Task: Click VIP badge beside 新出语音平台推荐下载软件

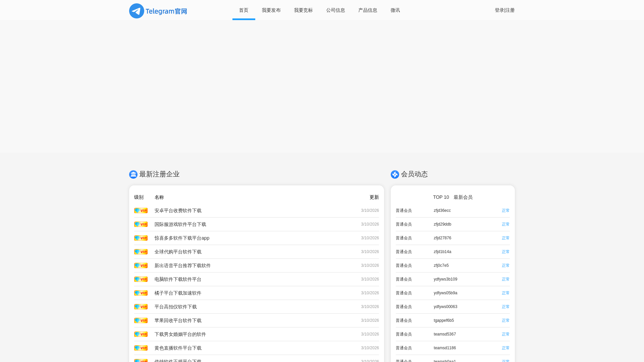Action: (x=141, y=265)
